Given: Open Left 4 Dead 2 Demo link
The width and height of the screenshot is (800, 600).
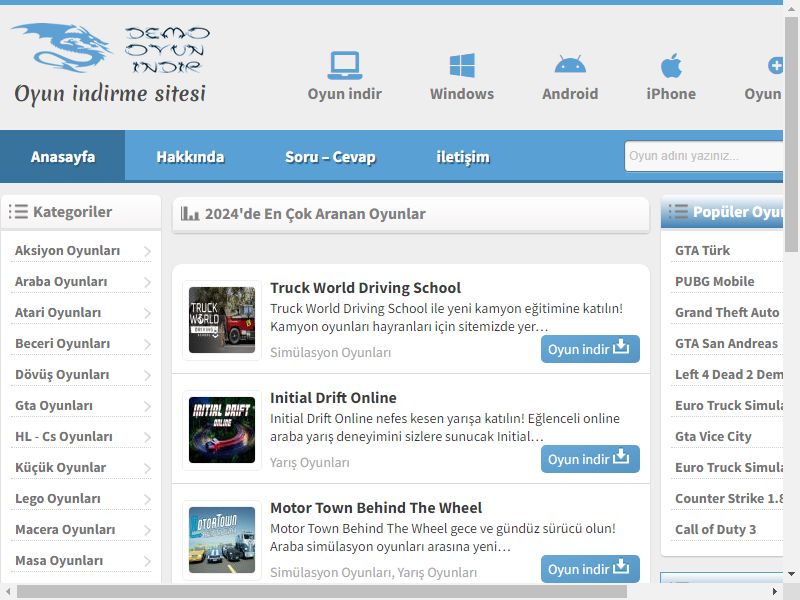Looking at the screenshot, I should coord(729,374).
